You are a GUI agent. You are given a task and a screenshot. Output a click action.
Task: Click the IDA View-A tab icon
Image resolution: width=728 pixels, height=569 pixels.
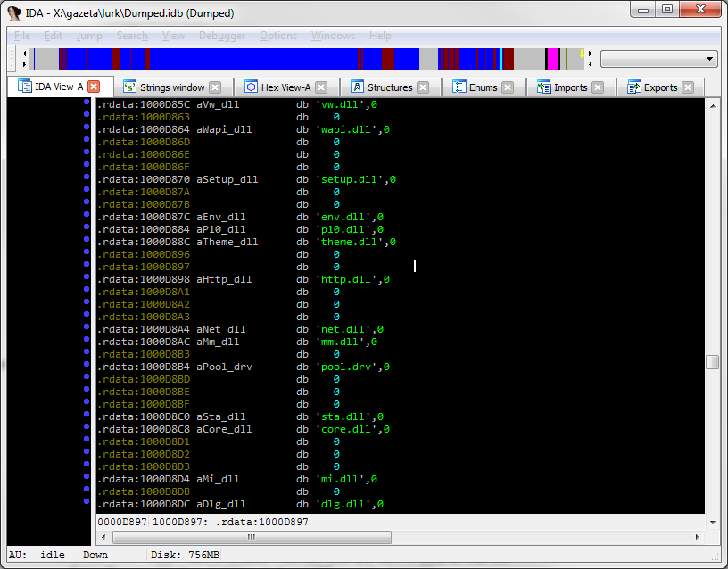click(24, 87)
